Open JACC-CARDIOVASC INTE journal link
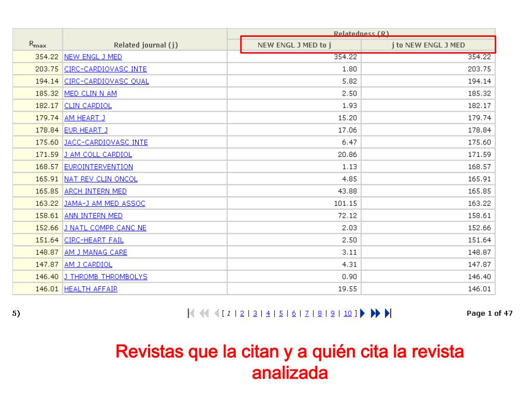 (x=106, y=142)
